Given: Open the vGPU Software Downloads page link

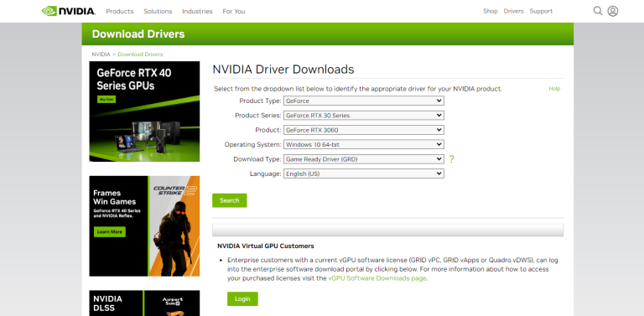Looking at the screenshot, I should (377, 278).
